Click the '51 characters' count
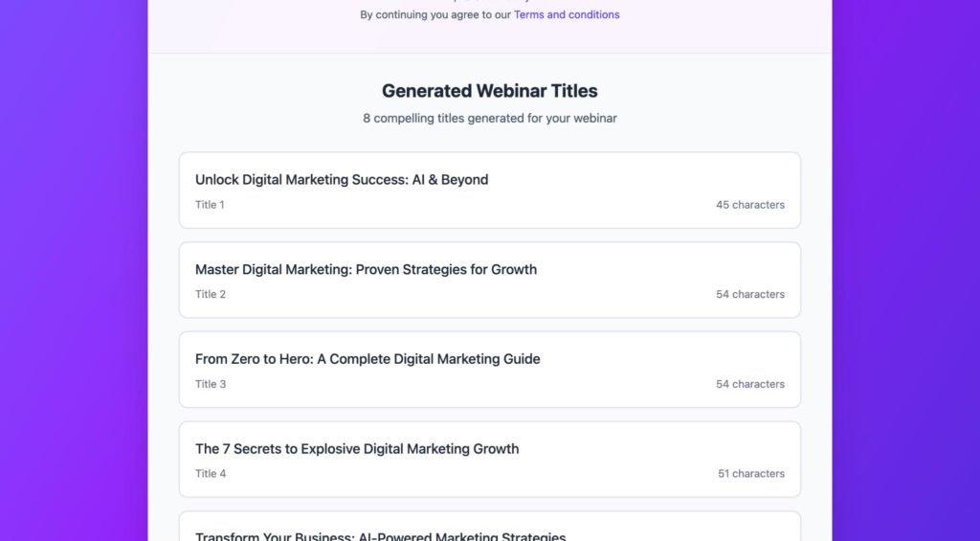Image resolution: width=980 pixels, height=541 pixels. (x=750, y=474)
